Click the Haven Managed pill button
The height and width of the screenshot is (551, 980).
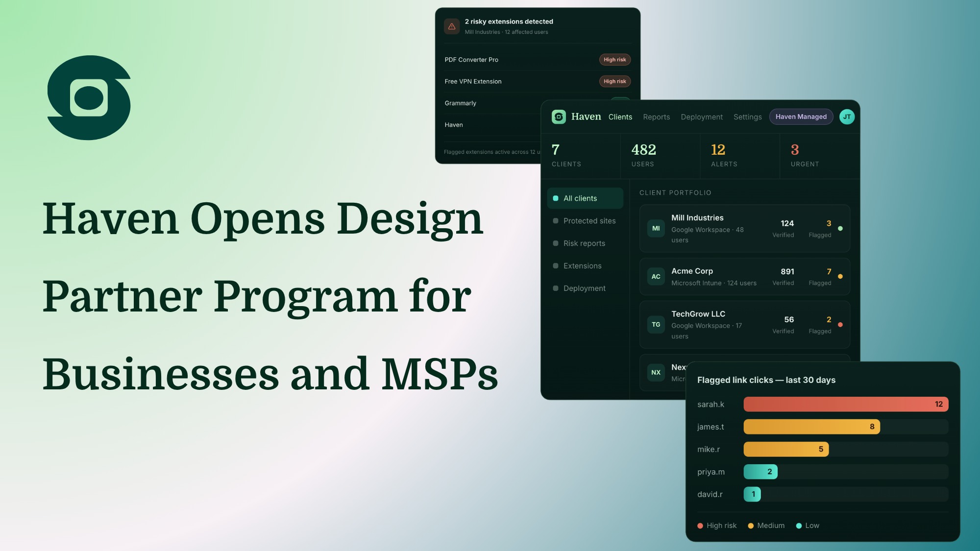tap(801, 117)
